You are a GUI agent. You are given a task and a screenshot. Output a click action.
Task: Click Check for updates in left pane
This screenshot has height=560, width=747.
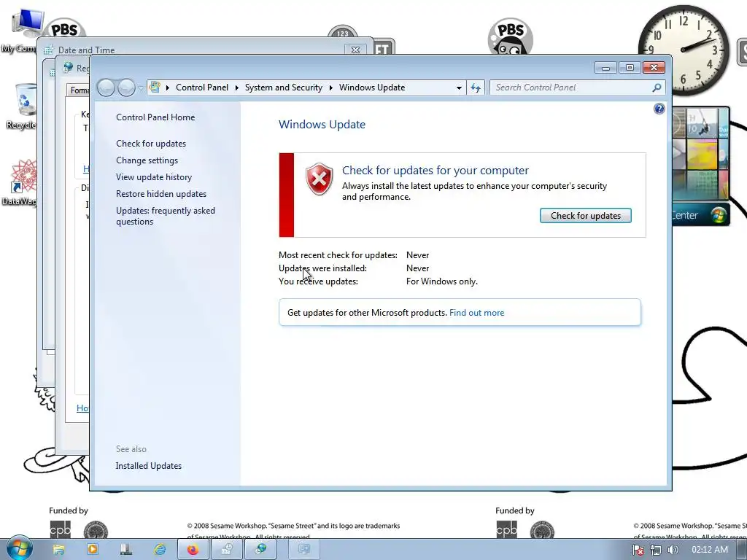click(x=151, y=144)
